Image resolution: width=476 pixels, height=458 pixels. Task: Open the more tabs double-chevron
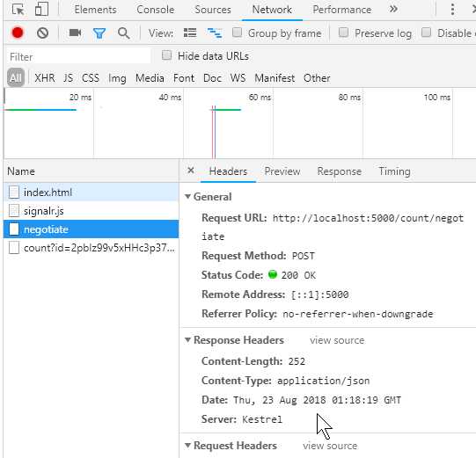coord(393,9)
